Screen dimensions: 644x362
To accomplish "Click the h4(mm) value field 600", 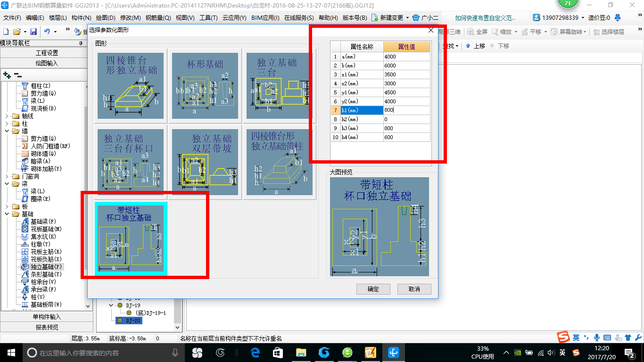I will point(407,137).
